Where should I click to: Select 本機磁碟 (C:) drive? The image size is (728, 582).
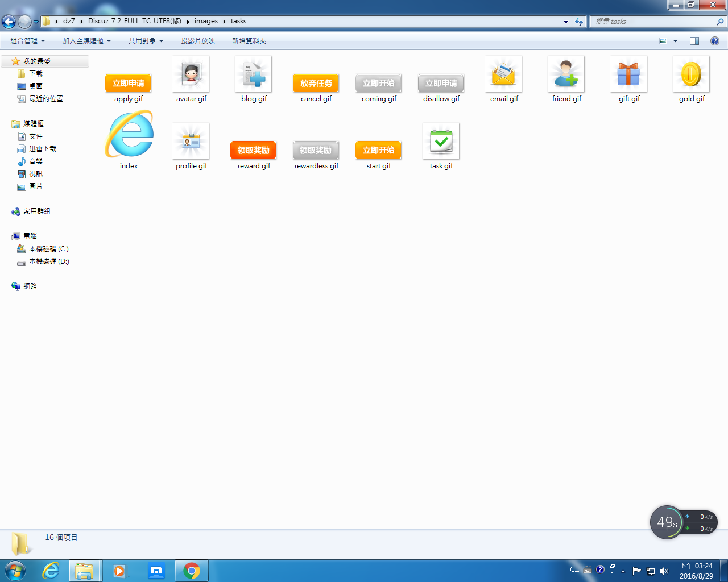point(48,249)
